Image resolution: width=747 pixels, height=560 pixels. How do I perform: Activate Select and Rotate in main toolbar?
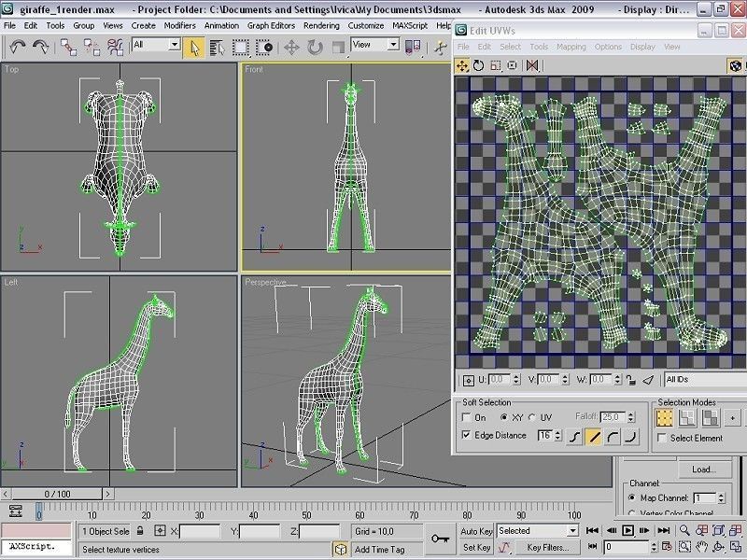click(315, 48)
